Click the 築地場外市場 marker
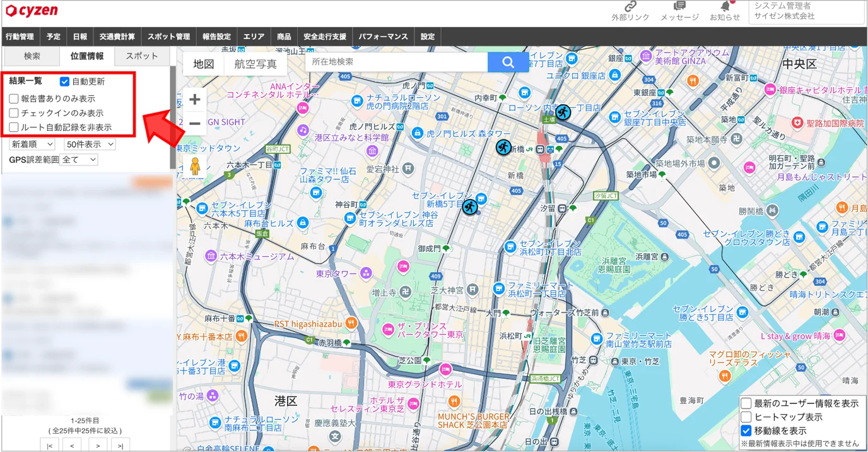The height and width of the screenshot is (452, 868). point(714,163)
